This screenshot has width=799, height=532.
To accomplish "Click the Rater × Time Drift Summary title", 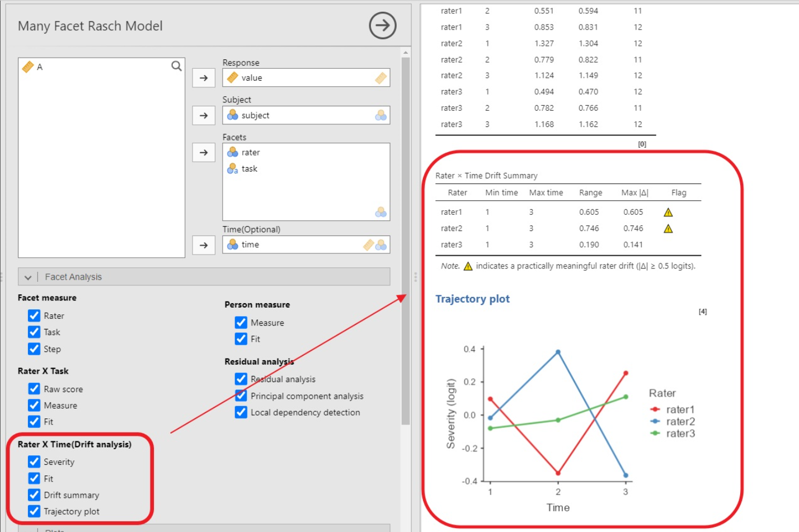I will click(486, 176).
